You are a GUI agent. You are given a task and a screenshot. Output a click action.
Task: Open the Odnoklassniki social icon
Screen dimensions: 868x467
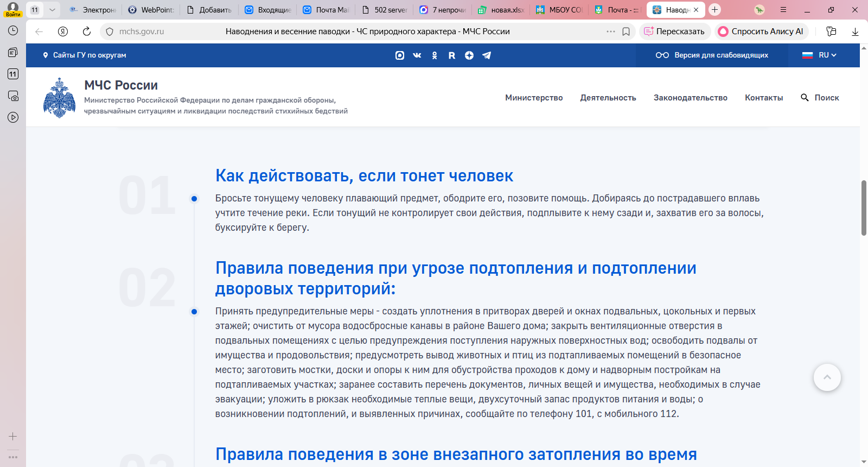[x=435, y=55]
